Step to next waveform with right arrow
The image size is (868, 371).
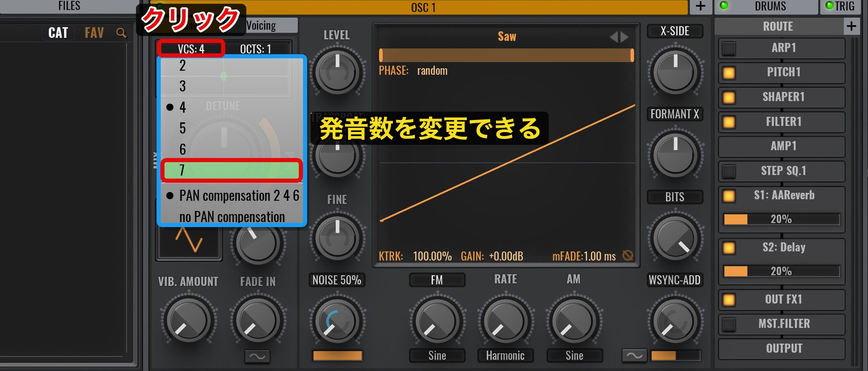coord(624,37)
